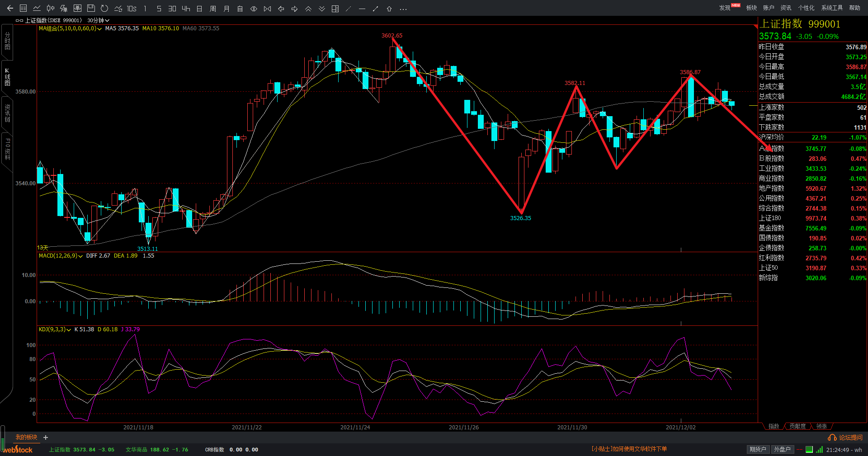Switch to the 贡献度 tab

click(x=797, y=426)
